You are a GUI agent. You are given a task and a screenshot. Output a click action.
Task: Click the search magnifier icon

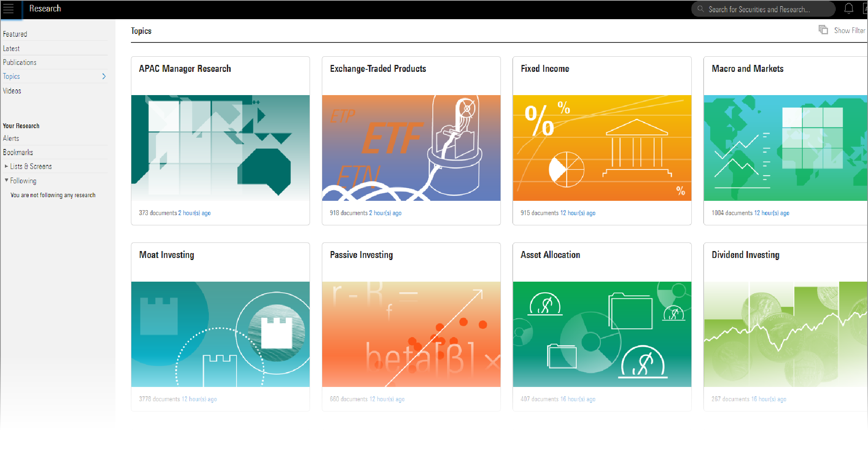pos(700,9)
